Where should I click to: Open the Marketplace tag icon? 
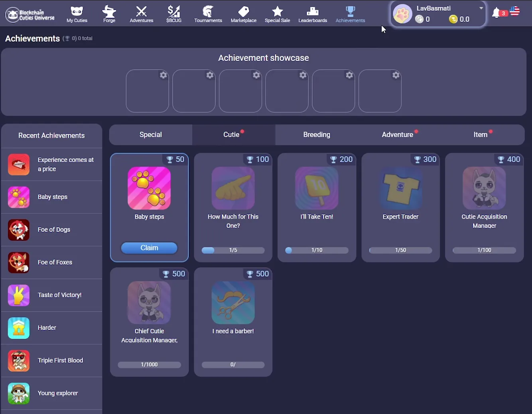coord(243,14)
